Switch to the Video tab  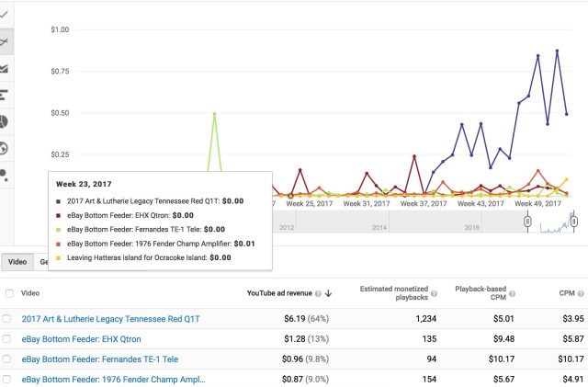click(17, 262)
